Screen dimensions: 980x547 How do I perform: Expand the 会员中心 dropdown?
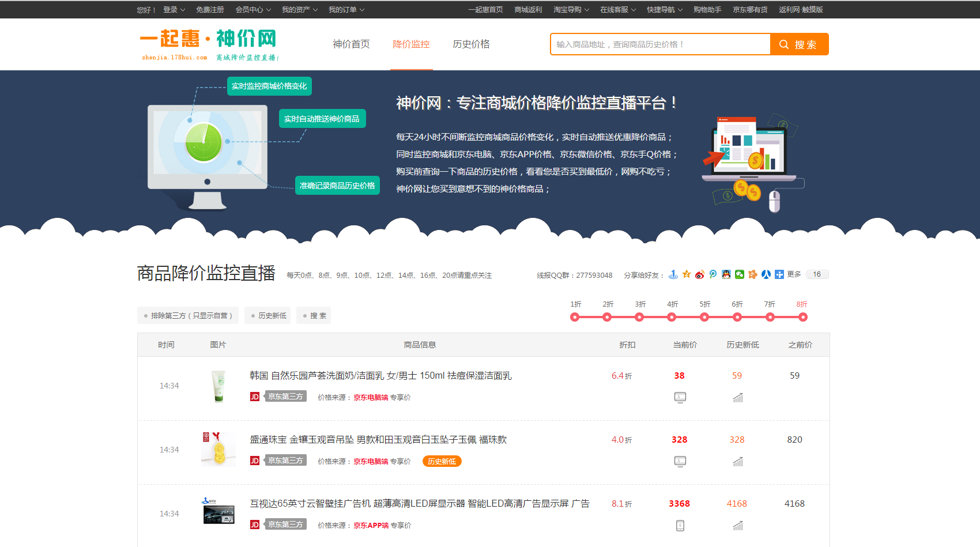click(253, 10)
